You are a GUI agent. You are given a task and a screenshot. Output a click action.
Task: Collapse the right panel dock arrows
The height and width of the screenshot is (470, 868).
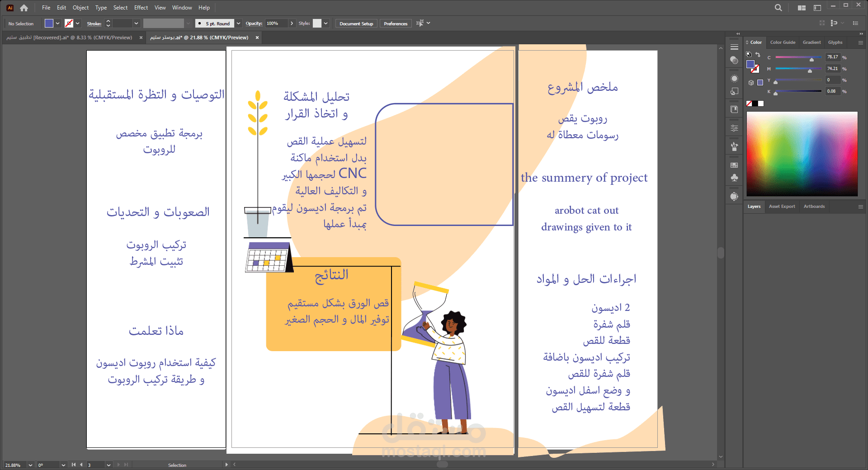coord(861,34)
